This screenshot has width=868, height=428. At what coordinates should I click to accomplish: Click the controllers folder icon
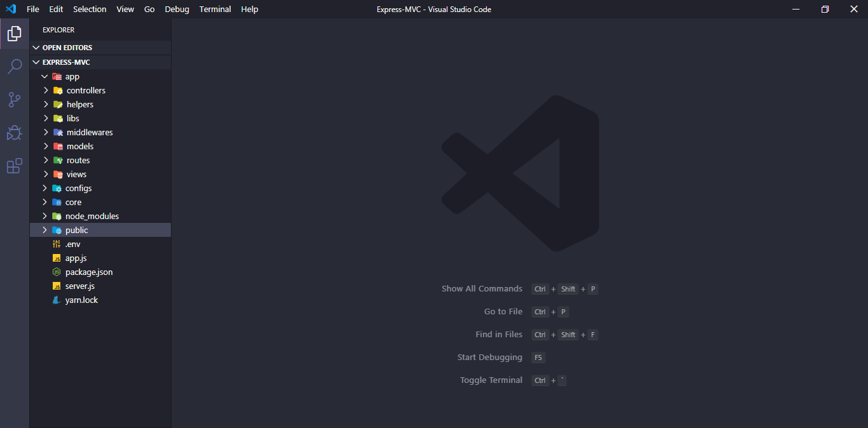point(58,90)
